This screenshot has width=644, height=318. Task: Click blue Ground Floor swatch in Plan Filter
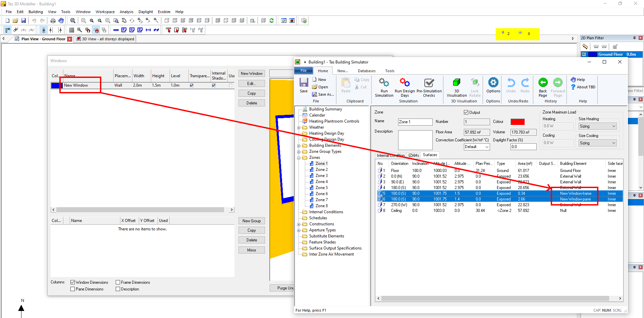(x=593, y=54)
